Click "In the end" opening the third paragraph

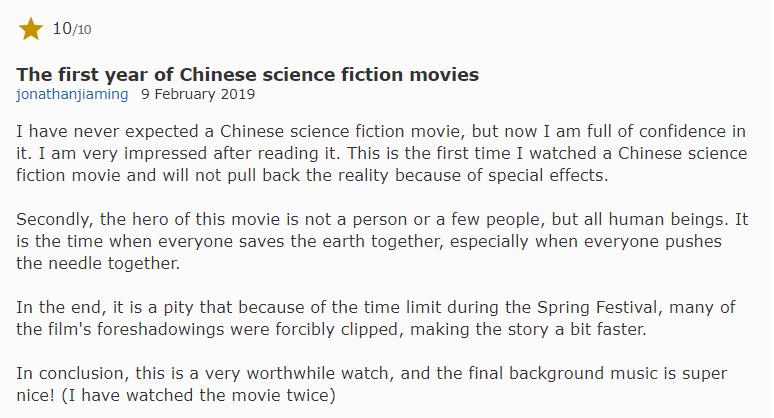point(56,308)
